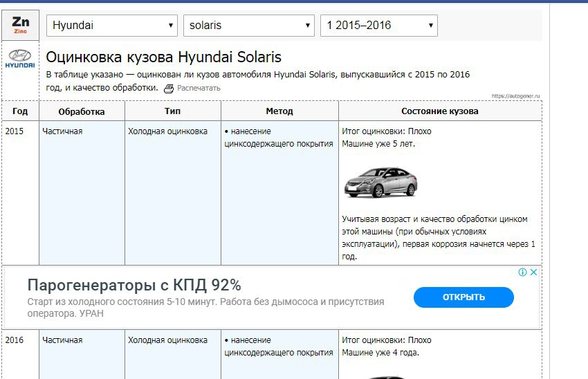
Task: Click the corrosion forecast paragraph 'Учитывая возраст и качество обработки'
Action: click(x=439, y=238)
